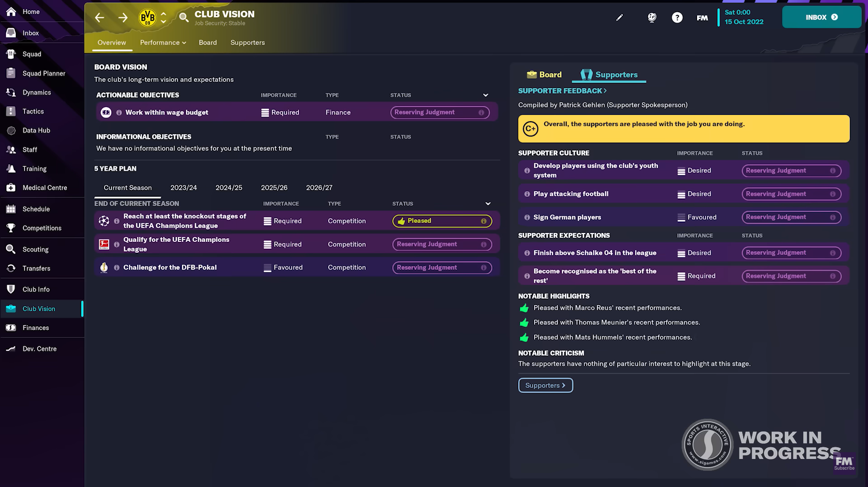The width and height of the screenshot is (868, 487).
Task: Open the Supporter Feedback link
Action: 562,91
